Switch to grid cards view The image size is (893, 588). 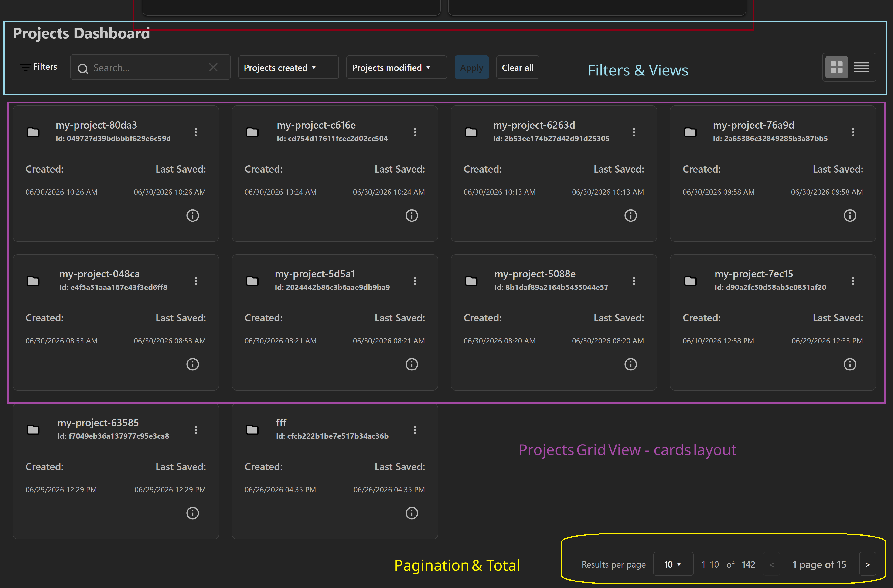point(837,68)
